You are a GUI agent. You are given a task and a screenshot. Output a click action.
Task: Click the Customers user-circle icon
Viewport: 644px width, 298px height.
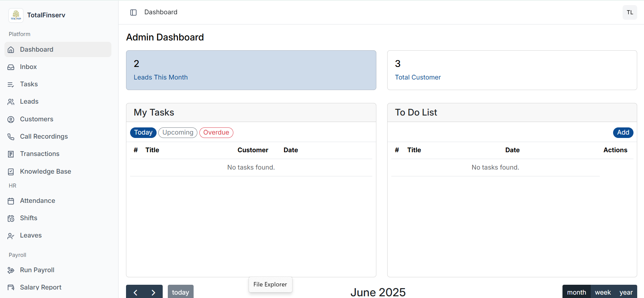[11, 119]
